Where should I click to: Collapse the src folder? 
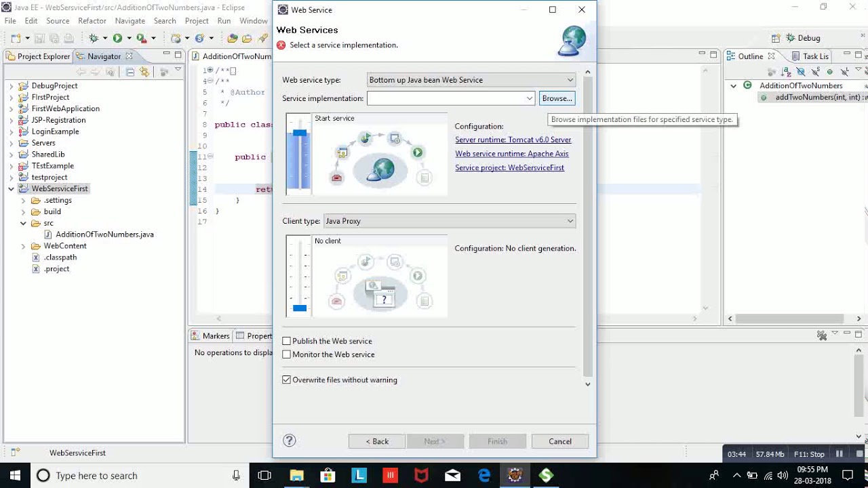tap(24, 223)
